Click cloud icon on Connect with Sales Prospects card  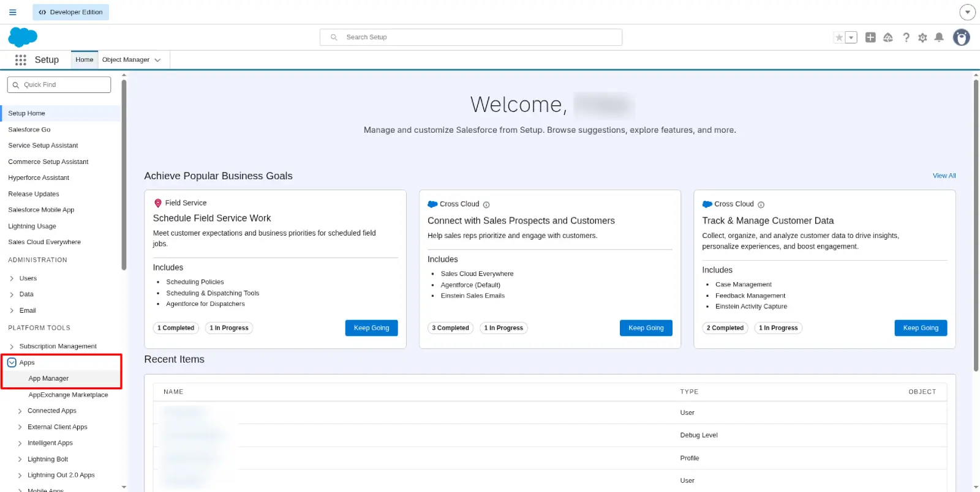(432, 204)
